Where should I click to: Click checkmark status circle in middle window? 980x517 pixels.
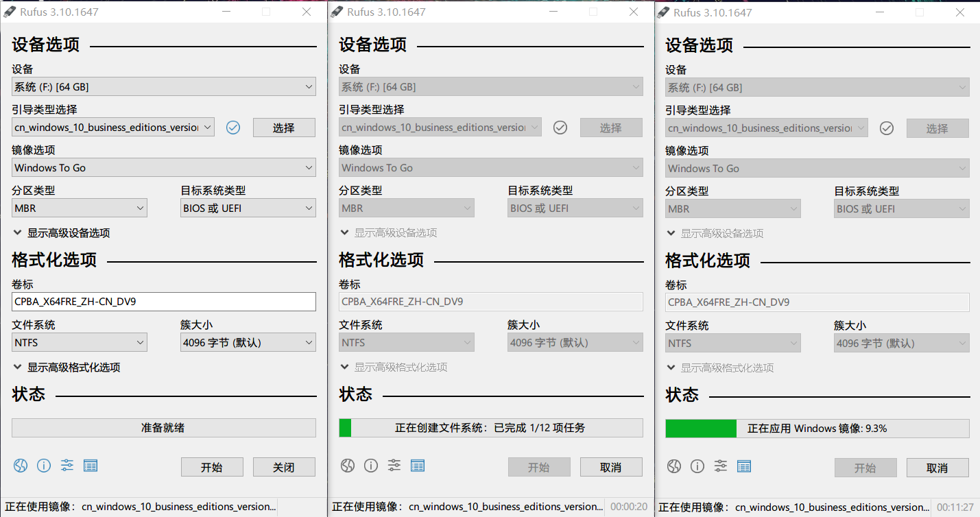(560, 128)
